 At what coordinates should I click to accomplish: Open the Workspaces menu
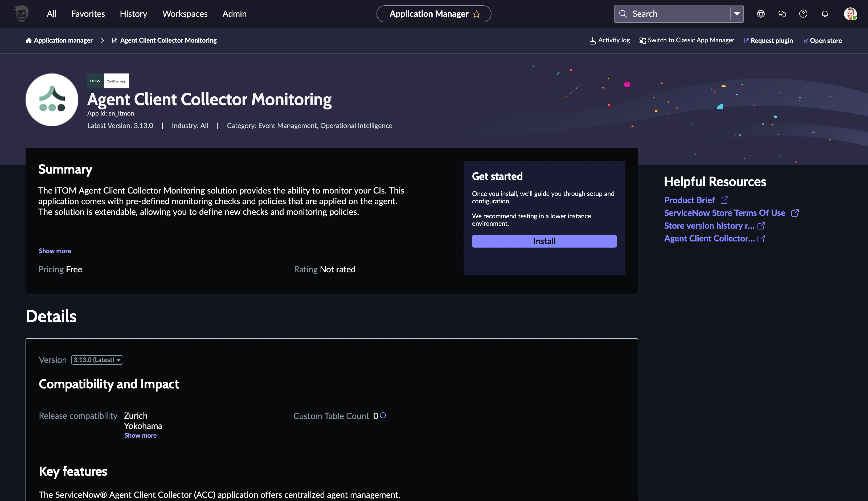click(x=185, y=14)
